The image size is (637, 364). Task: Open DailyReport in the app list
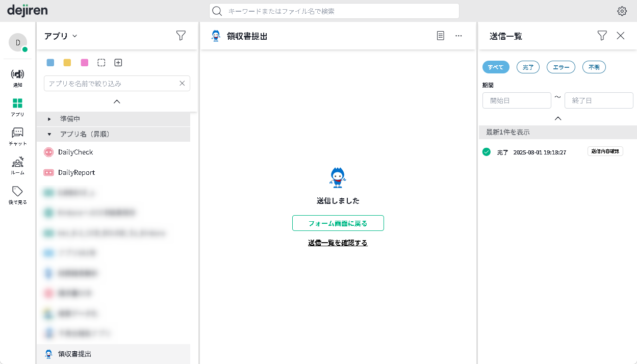(77, 172)
